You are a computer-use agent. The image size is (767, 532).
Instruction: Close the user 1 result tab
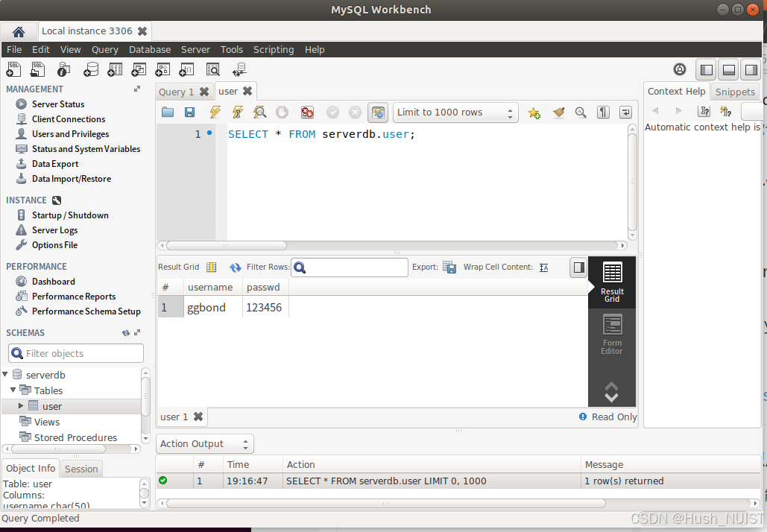(198, 417)
